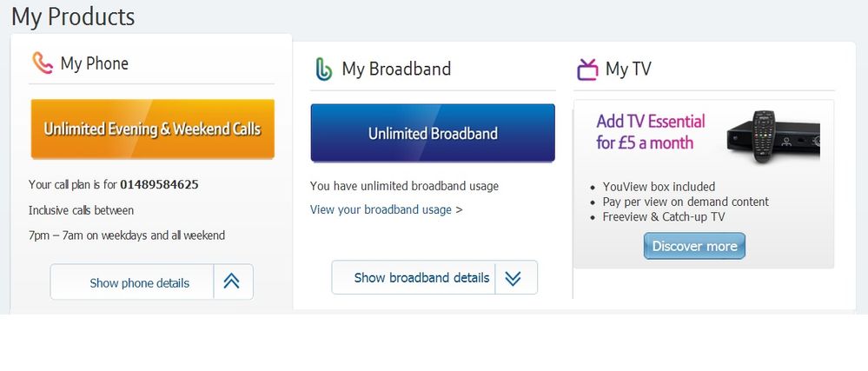Click the My TV television icon

tap(587, 70)
